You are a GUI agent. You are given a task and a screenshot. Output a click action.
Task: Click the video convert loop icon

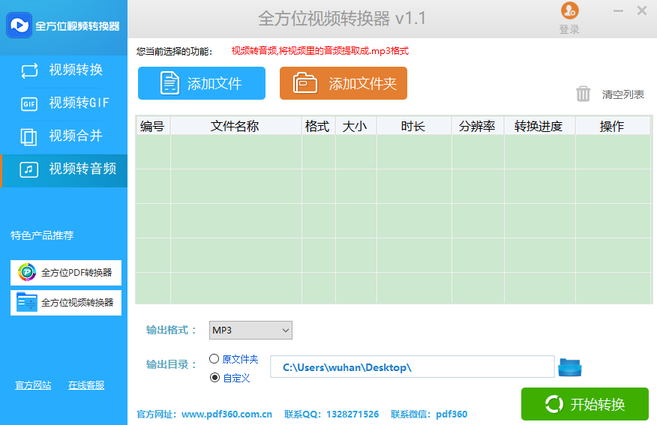[29, 70]
